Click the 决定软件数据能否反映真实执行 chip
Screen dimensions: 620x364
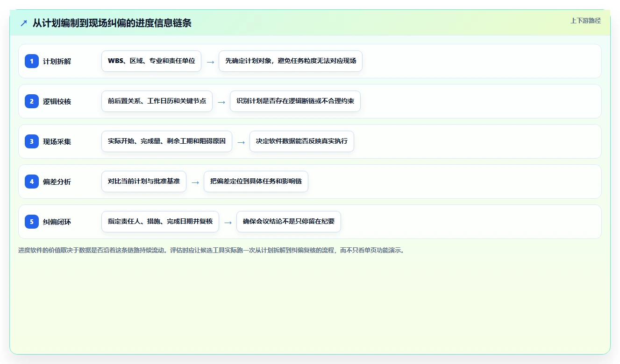tap(302, 141)
